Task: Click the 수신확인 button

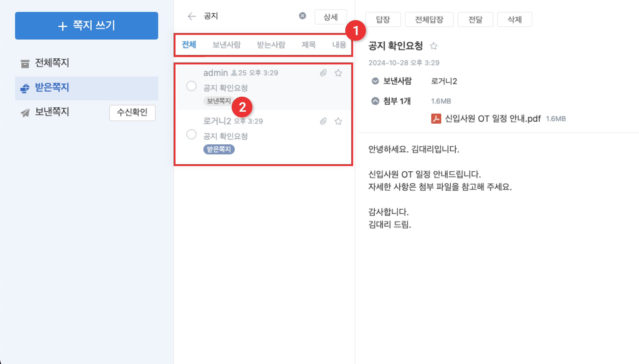Action: point(132,112)
